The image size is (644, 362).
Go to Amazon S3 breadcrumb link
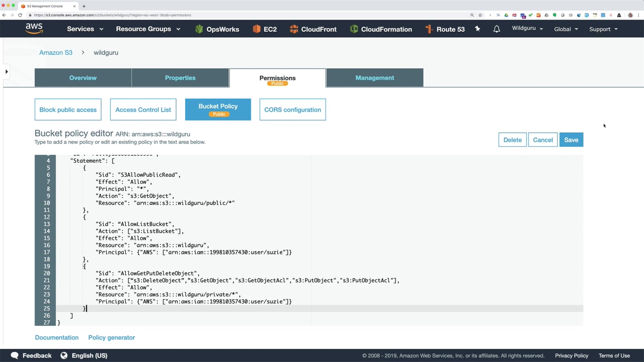pyautogui.click(x=56, y=52)
